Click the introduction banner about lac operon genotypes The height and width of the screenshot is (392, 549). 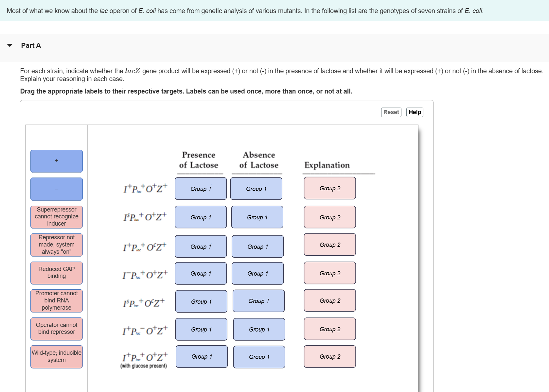coord(245,10)
